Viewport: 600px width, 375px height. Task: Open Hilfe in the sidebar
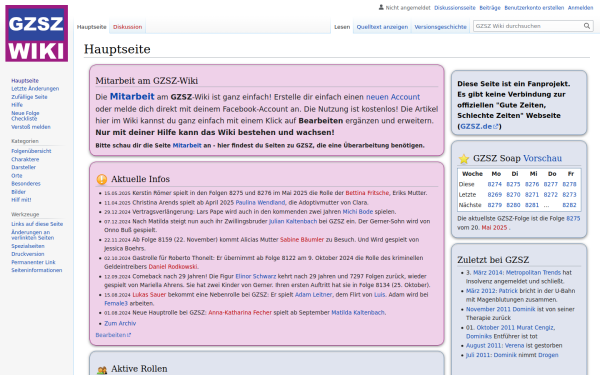tap(17, 105)
